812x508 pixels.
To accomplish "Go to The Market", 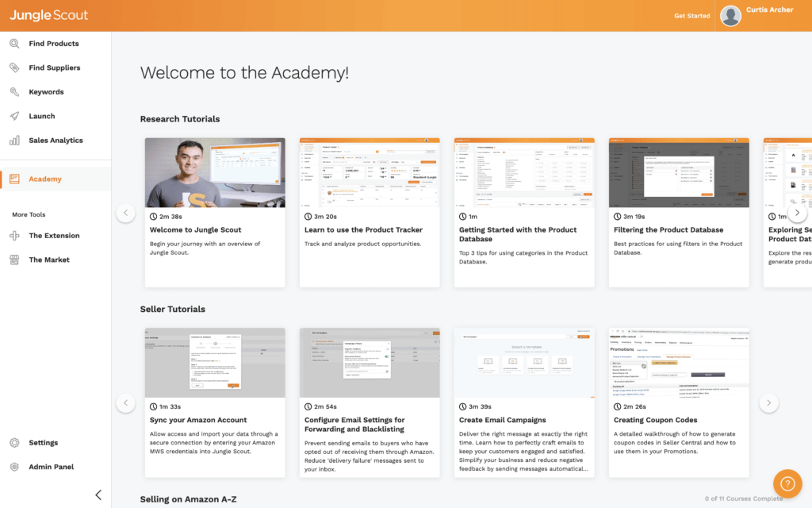I will click(x=48, y=260).
